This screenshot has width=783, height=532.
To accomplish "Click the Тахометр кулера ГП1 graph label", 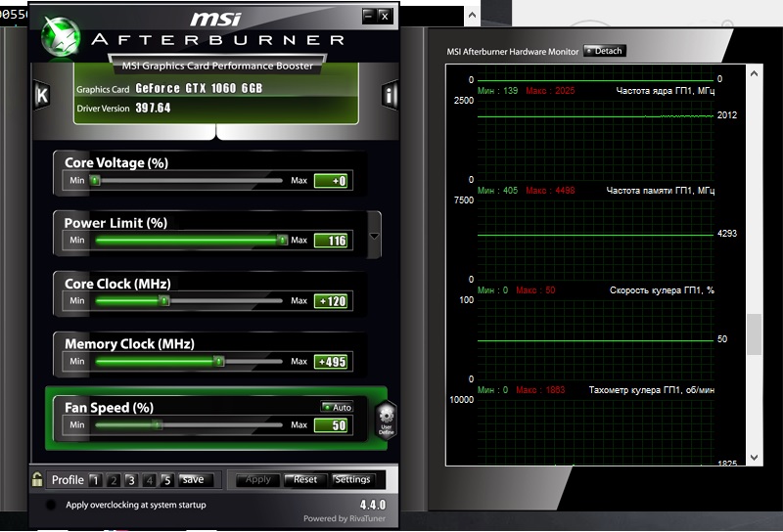I will 651,390.
